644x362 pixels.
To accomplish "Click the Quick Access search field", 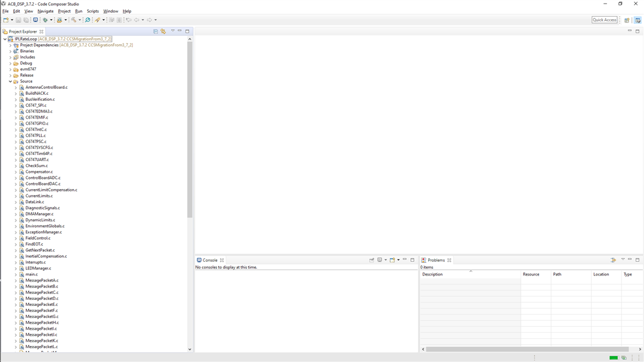I will [604, 20].
